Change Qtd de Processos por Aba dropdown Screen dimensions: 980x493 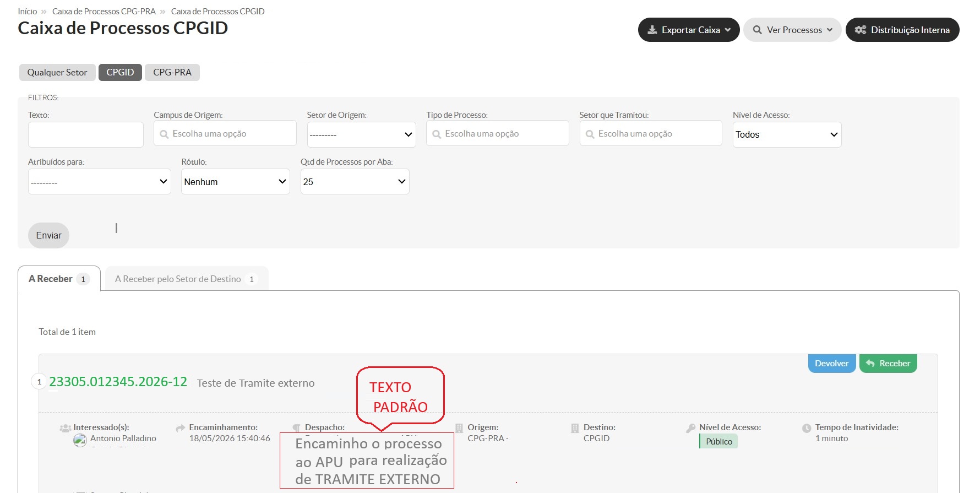point(355,182)
